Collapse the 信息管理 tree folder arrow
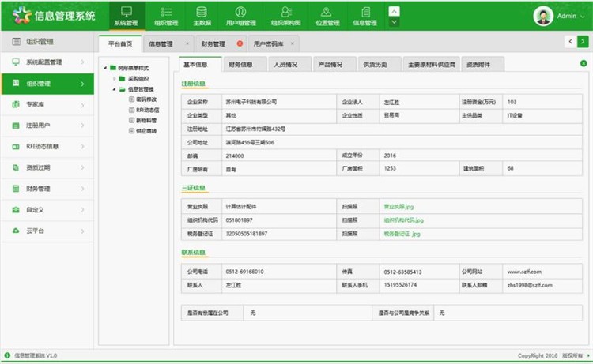 (114, 89)
